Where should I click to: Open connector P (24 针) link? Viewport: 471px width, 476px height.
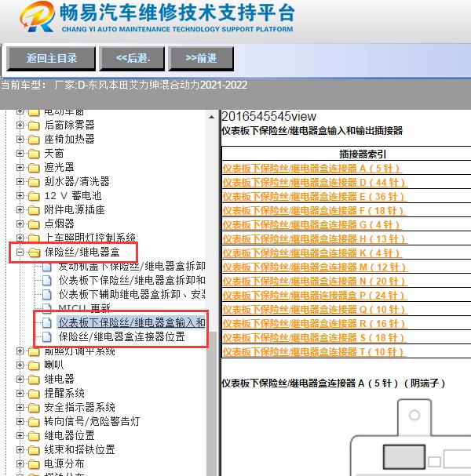tap(314, 296)
